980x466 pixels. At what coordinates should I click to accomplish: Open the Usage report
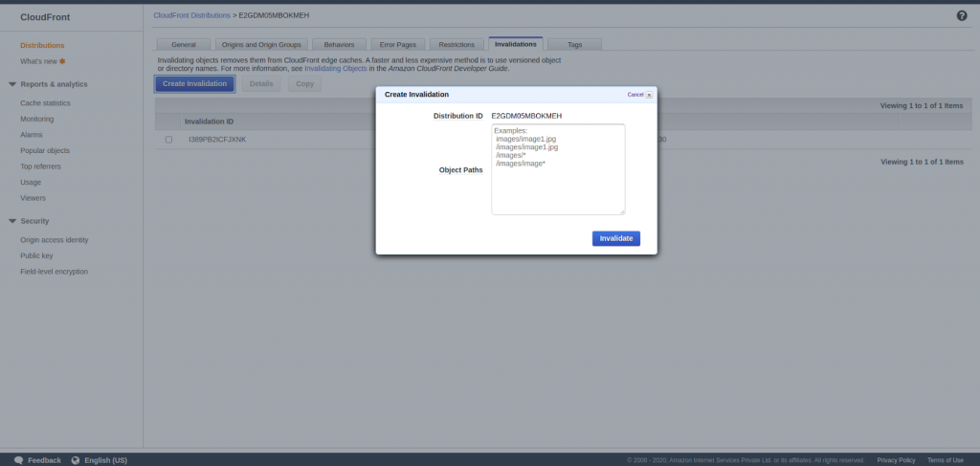pos(31,183)
